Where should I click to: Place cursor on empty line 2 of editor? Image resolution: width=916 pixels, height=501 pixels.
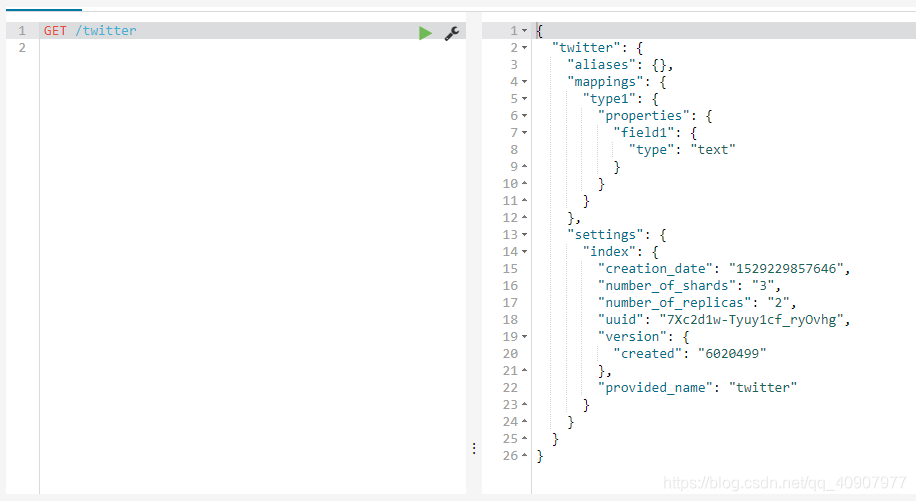(x=252, y=48)
